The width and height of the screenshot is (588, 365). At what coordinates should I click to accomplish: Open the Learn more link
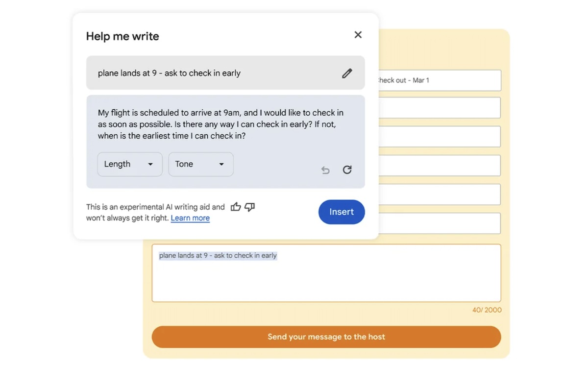[190, 218]
